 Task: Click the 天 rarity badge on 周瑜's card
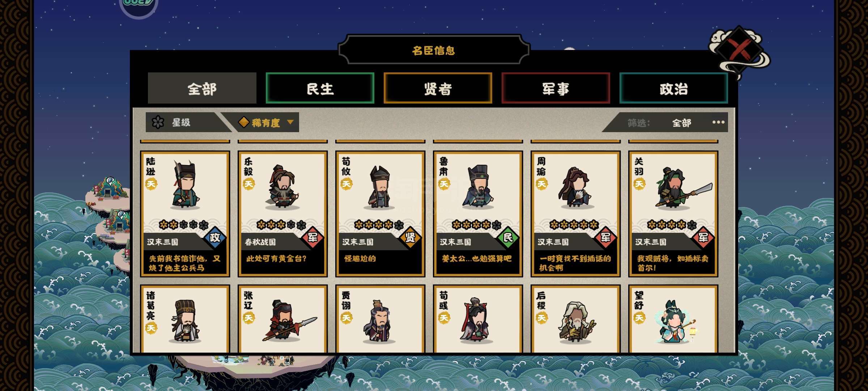coord(541,184)
